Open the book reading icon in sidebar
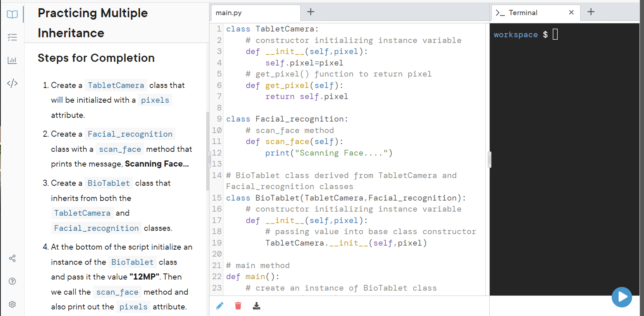644x316 pixels. 12,14
